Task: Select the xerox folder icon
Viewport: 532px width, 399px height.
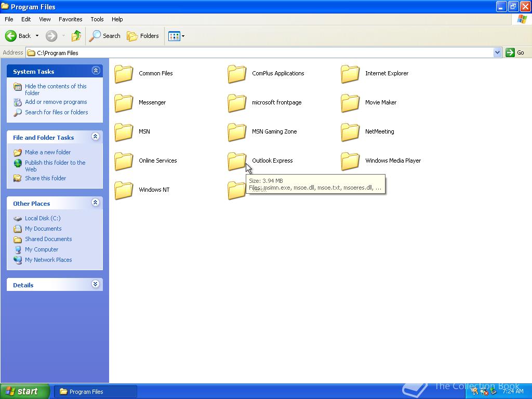Action: pyautogui.click(x=236, y=191)
